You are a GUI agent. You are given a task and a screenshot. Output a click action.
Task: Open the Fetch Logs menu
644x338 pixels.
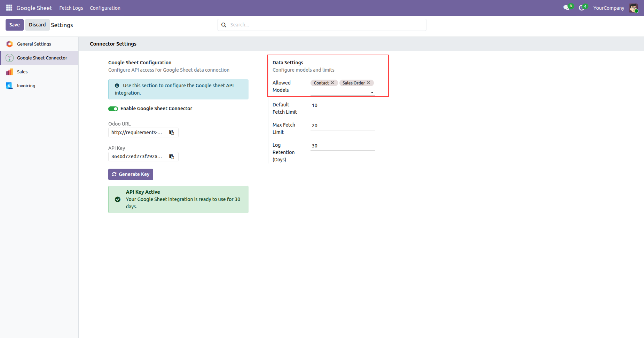(x=71, y=8)
